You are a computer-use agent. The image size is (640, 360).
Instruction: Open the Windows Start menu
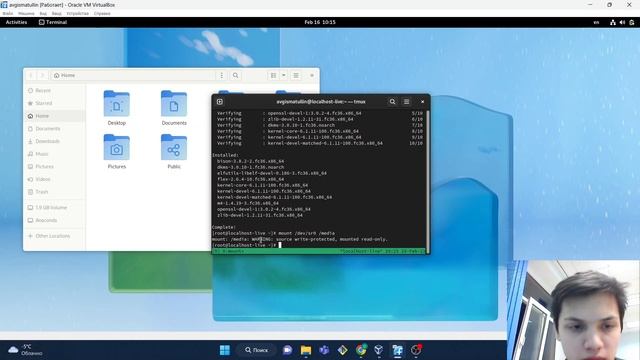[225, 350]
